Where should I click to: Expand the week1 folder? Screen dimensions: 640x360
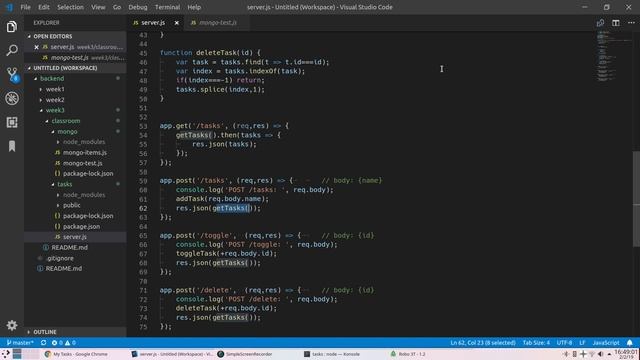coord(55,89)
